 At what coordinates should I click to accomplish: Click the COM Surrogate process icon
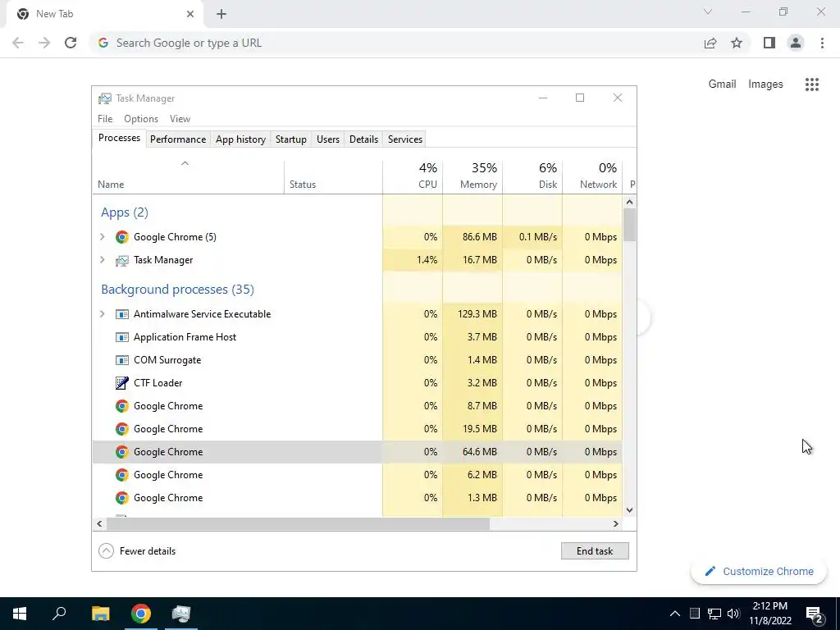pos(122,360)
